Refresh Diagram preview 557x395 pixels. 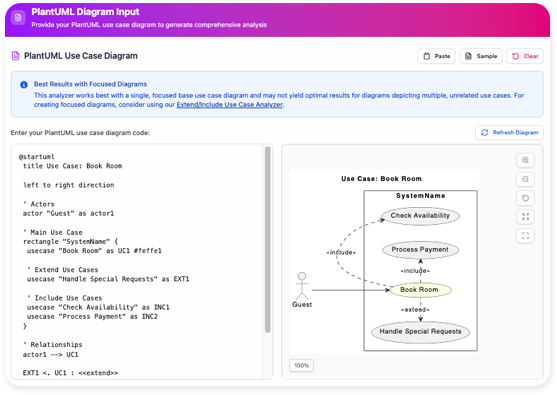509,132
